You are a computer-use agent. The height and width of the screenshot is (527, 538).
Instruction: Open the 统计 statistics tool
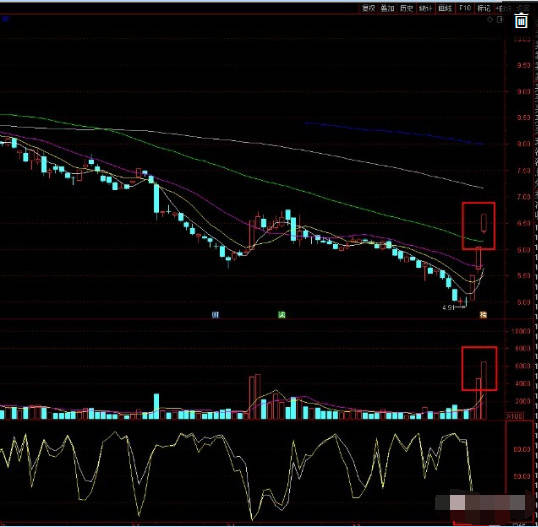click(x=426, y=8)
